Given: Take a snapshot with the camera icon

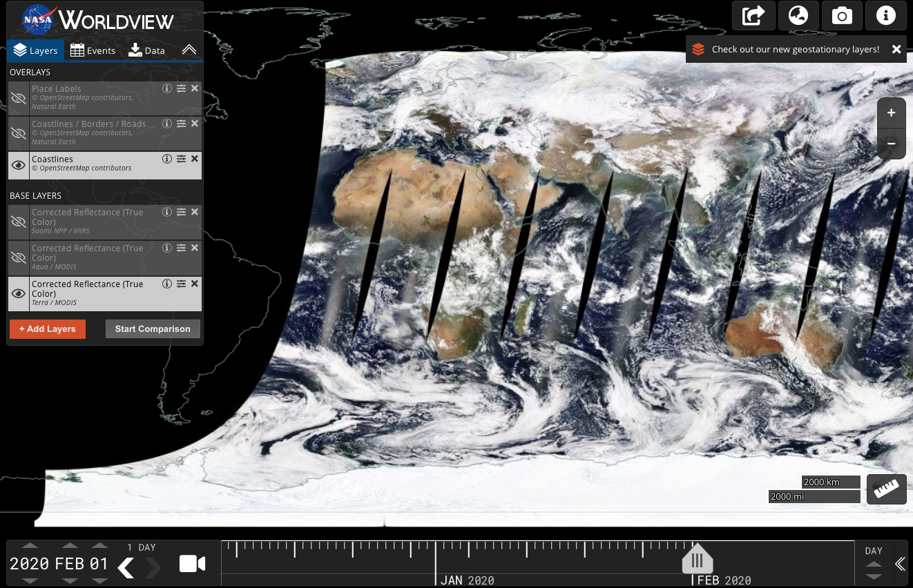Looking at the screenshot, I should pyautogui.click(x=842, y=15).
